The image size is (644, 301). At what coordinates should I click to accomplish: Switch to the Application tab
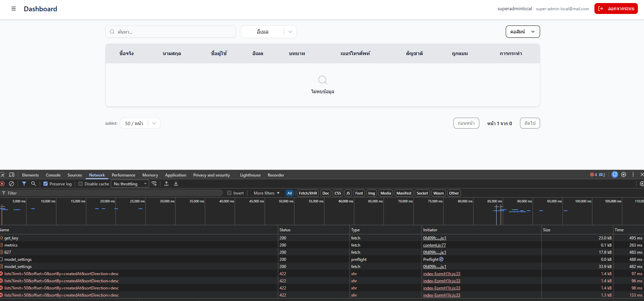click(x=175, y=175)
